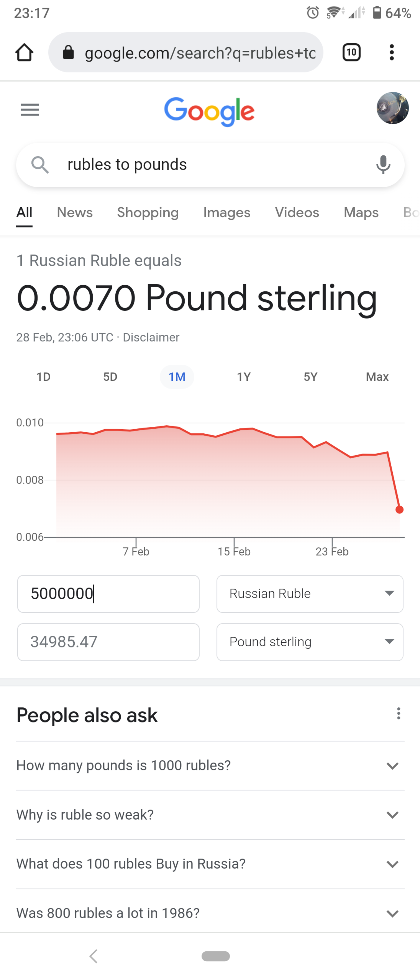Select the 5Y chart range

(x=310, y=377)
